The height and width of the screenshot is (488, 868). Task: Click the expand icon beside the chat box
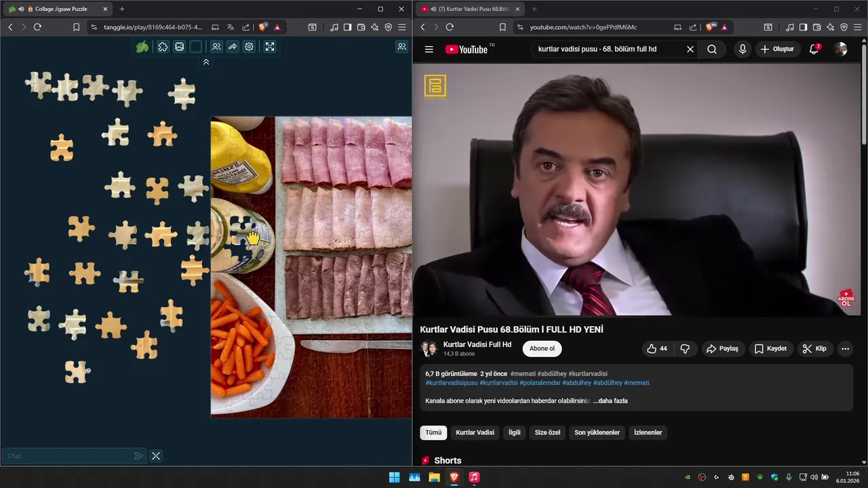[156, 456]
